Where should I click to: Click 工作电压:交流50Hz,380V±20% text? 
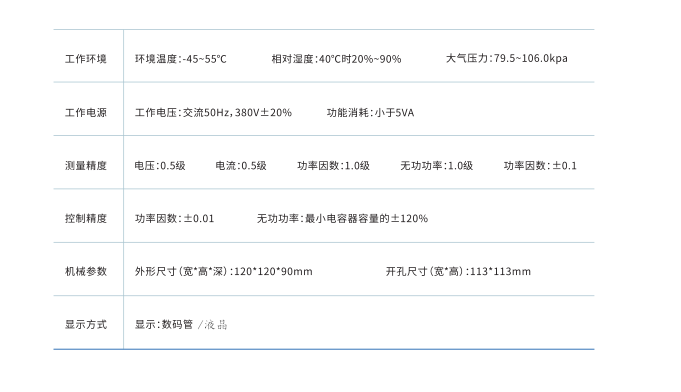click(x=213, y=112)
